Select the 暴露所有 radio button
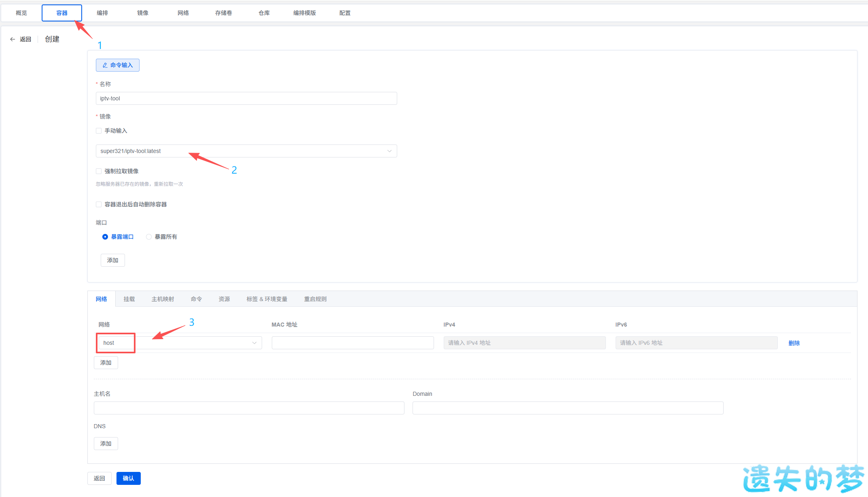The image size is (868, 497). click(149, 237)
